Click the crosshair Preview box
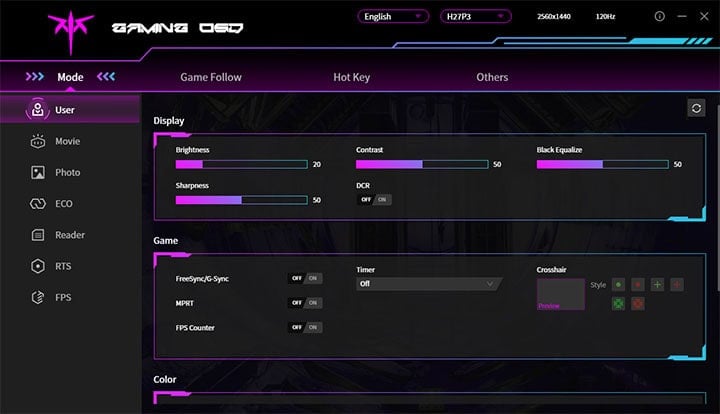The height and width of the screenshot is (414, 720). pos(560,294)
